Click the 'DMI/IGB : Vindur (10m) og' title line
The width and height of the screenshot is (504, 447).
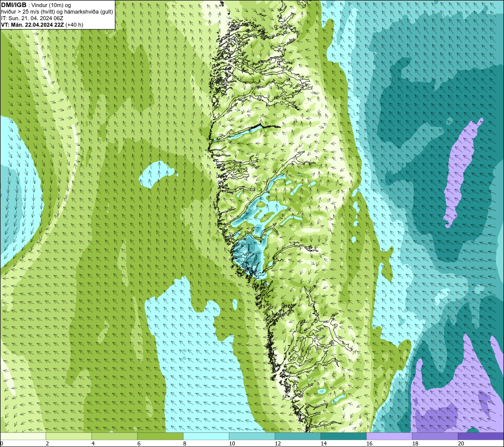(36, 5)
